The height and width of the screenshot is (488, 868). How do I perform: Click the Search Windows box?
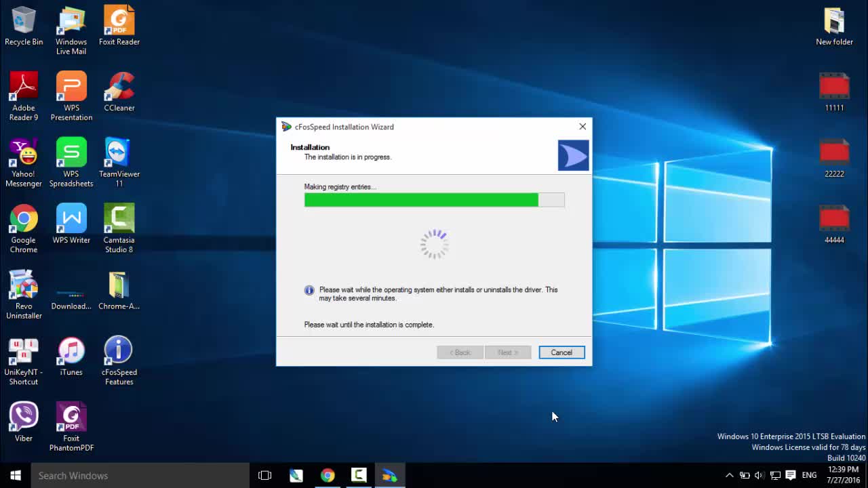tap(140, 475)
